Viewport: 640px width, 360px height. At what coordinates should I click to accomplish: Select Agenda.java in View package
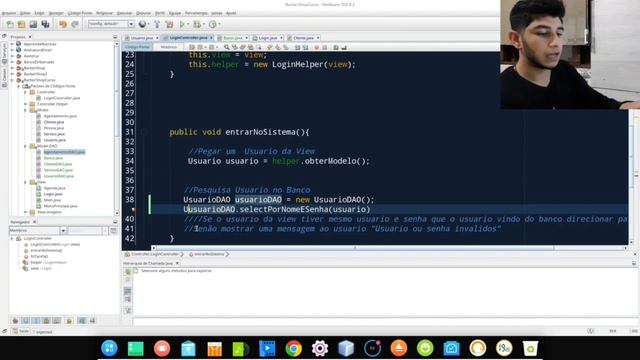point(54,188)
